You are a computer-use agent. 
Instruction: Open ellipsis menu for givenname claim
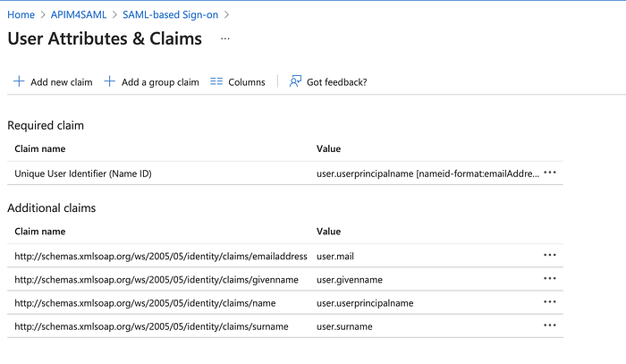tap(550, 278)
